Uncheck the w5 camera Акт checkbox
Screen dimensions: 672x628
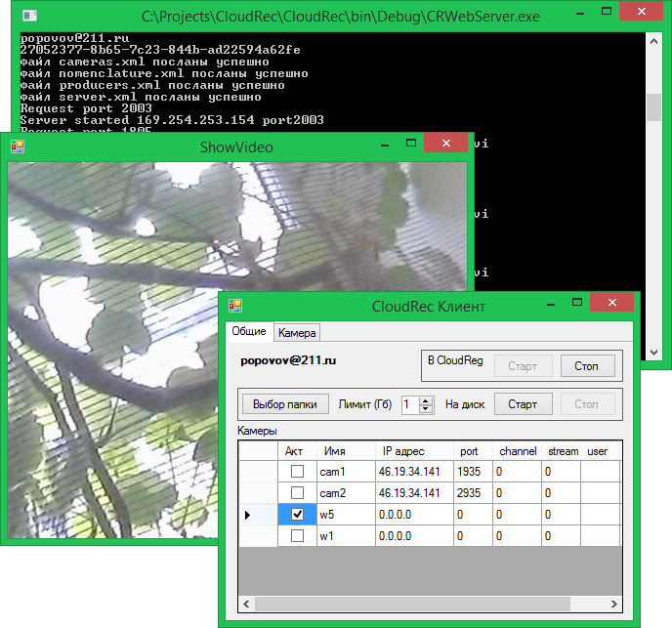tap(297, 515)
